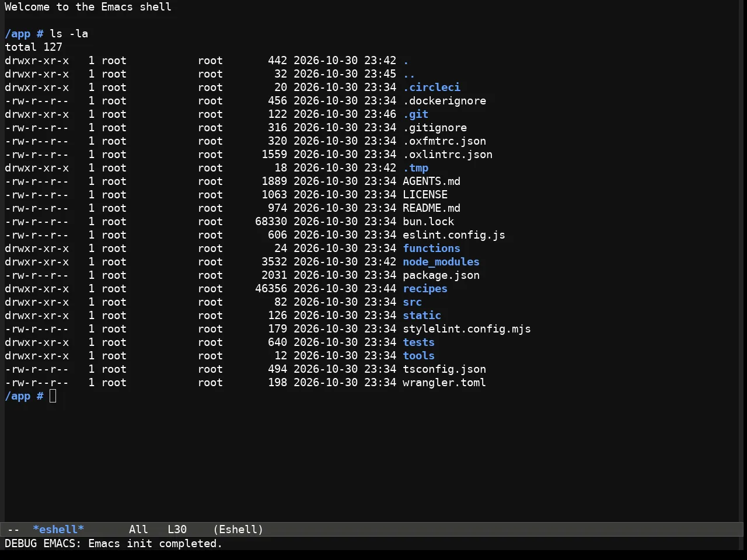The image size is (747, 560).
Task: Click the 68330 file size value
Action: (x=271, y=222)
